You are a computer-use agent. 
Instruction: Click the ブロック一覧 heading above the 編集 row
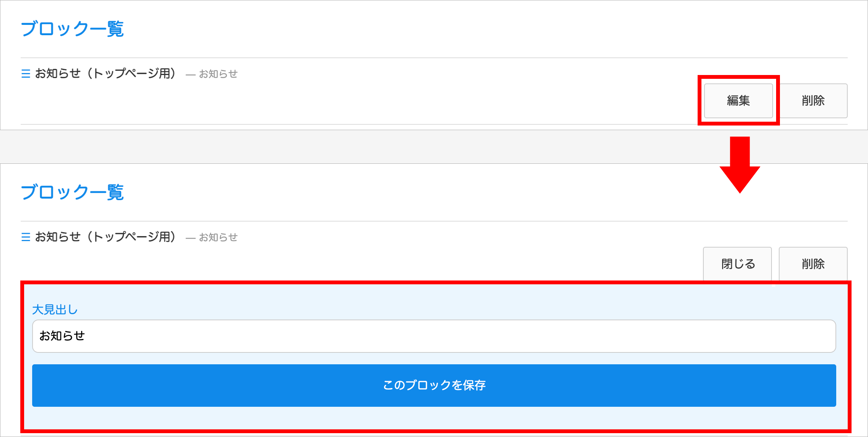(x=72, y=29)
